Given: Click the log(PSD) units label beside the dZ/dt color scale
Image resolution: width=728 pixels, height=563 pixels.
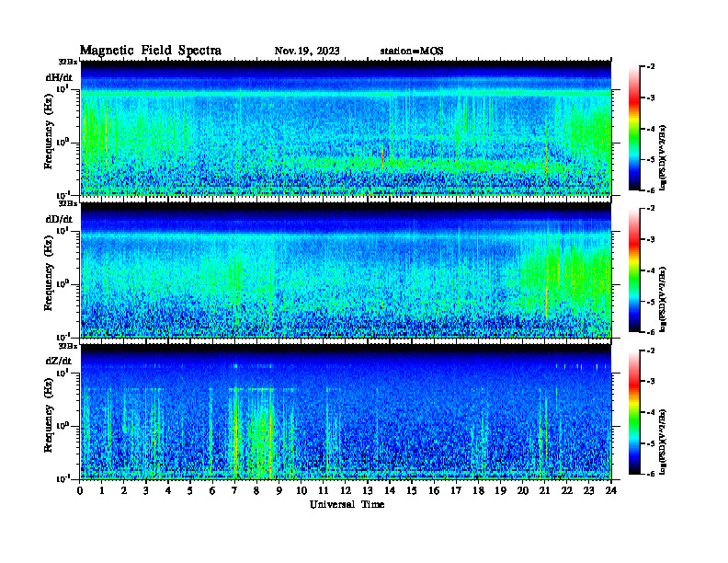Looking at the screenshot, I should pos(663,442).
